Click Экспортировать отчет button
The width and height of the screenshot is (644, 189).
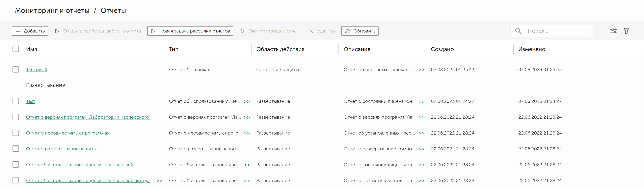click(x=270, y=31)
